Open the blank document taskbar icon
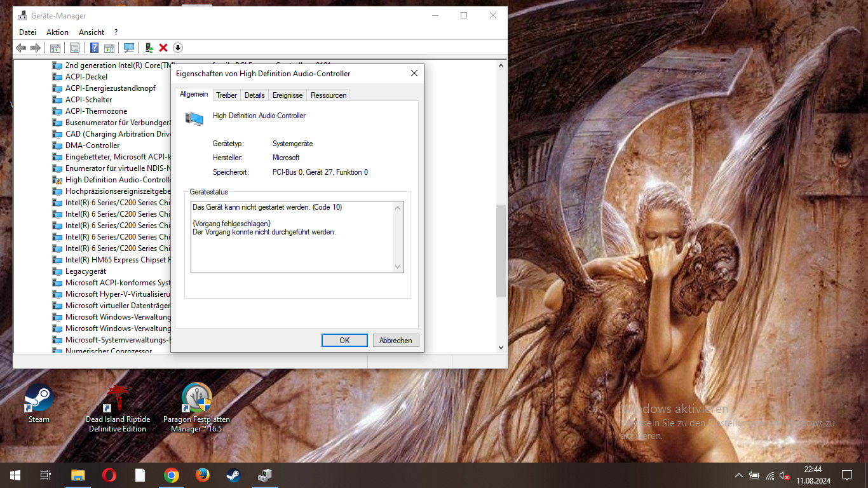This screenshot has width=868, height=488. (x=140, y=475)
